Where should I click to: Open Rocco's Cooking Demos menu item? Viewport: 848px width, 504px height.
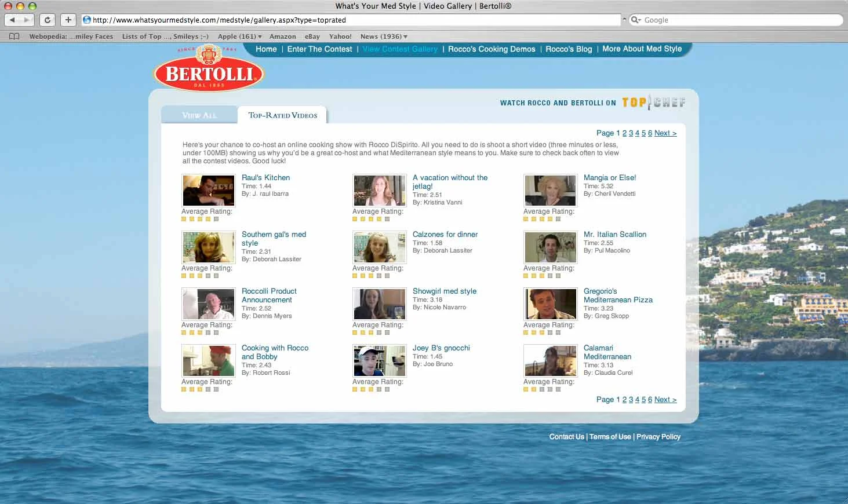pos(492,49)
